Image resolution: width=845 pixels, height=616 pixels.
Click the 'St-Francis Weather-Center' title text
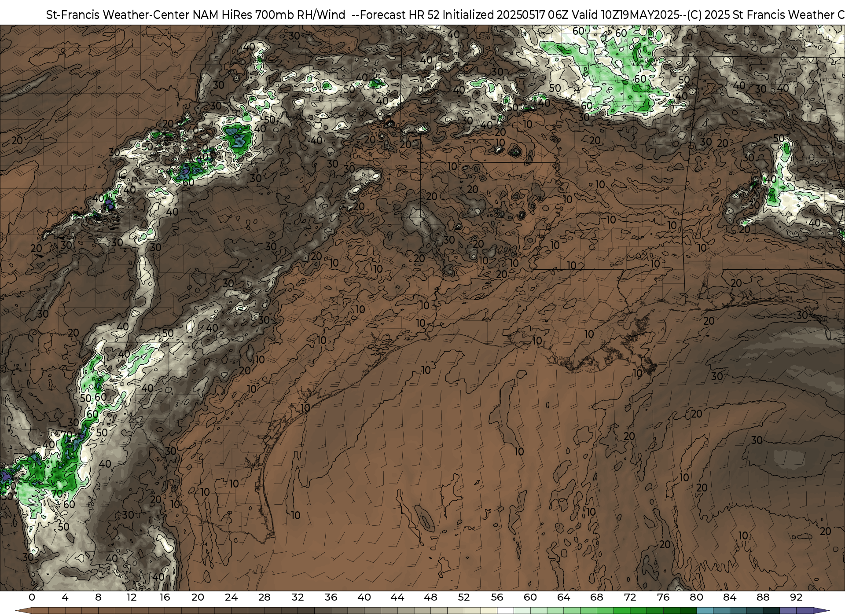tap(118, 15)
